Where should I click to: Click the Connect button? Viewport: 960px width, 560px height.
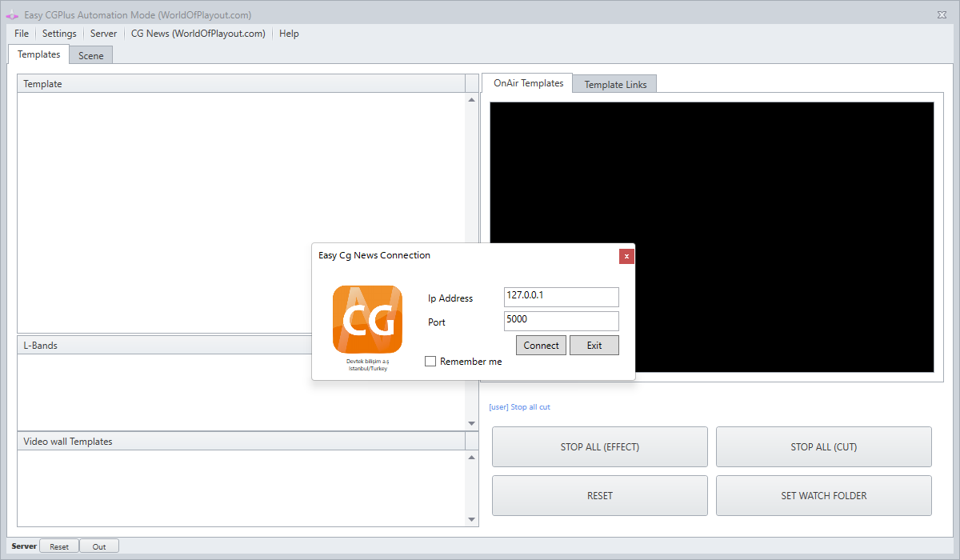(x=542, y=346)
